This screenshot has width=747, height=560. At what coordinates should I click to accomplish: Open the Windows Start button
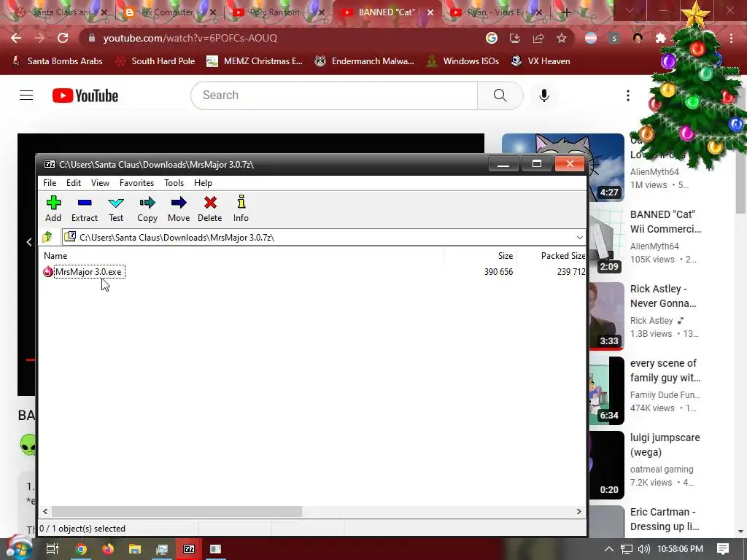(x=19, y=548)
